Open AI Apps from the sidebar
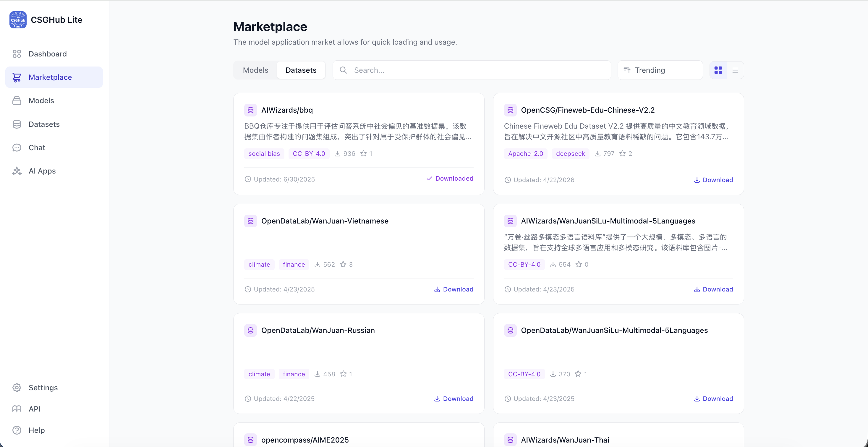Image resolution: width=868 pixels, height=447 pixels. tap(54, 171)
